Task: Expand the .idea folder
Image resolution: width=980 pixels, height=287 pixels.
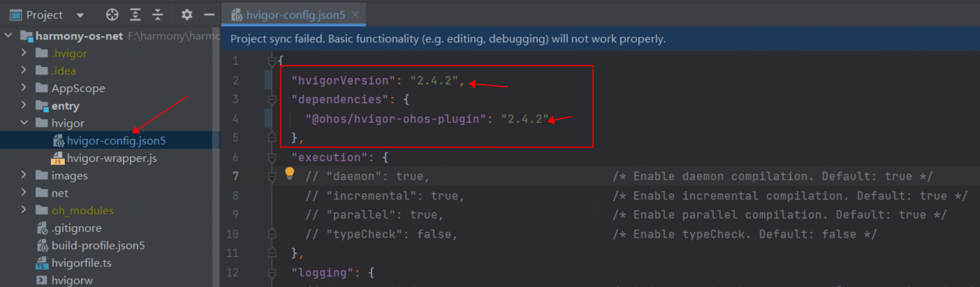Action: point(23,70)
